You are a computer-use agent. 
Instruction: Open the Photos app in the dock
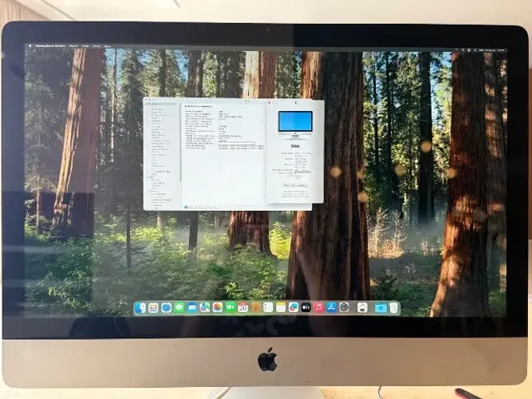218,308
